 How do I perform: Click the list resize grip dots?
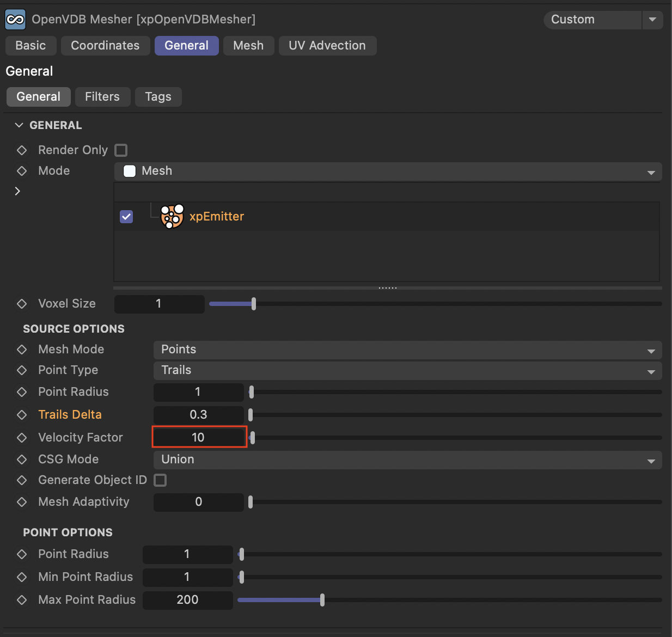pyautogui.click(x=388, y=287)
